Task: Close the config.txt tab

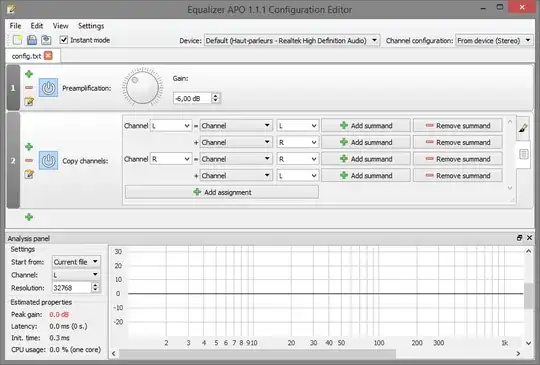Action: pyautogui.click(x=49, y=55)
